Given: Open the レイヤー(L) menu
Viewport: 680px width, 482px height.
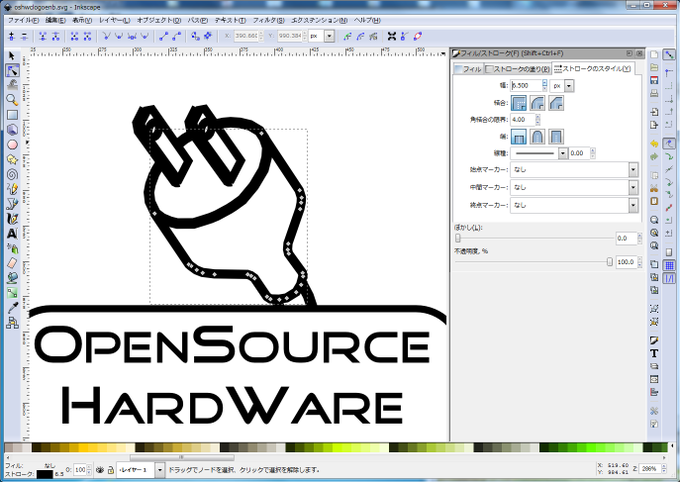Looking at the screenshot, I should [114, 20].
